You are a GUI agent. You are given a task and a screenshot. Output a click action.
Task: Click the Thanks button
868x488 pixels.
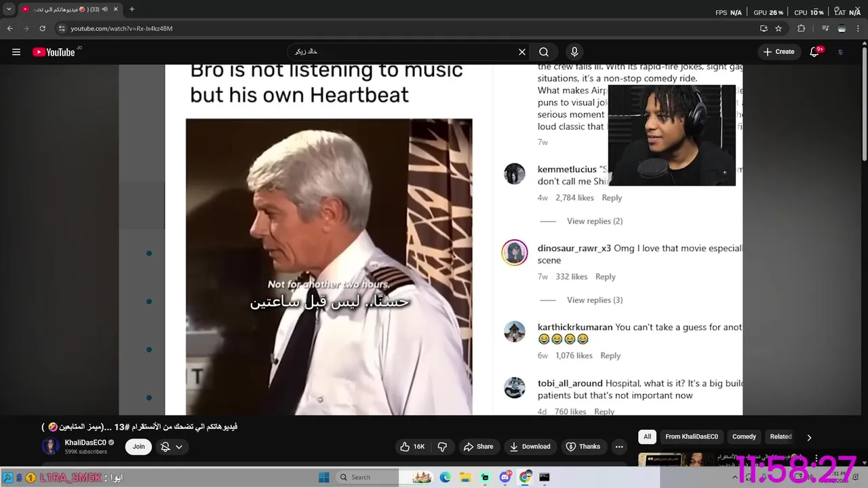coord(583,447)
